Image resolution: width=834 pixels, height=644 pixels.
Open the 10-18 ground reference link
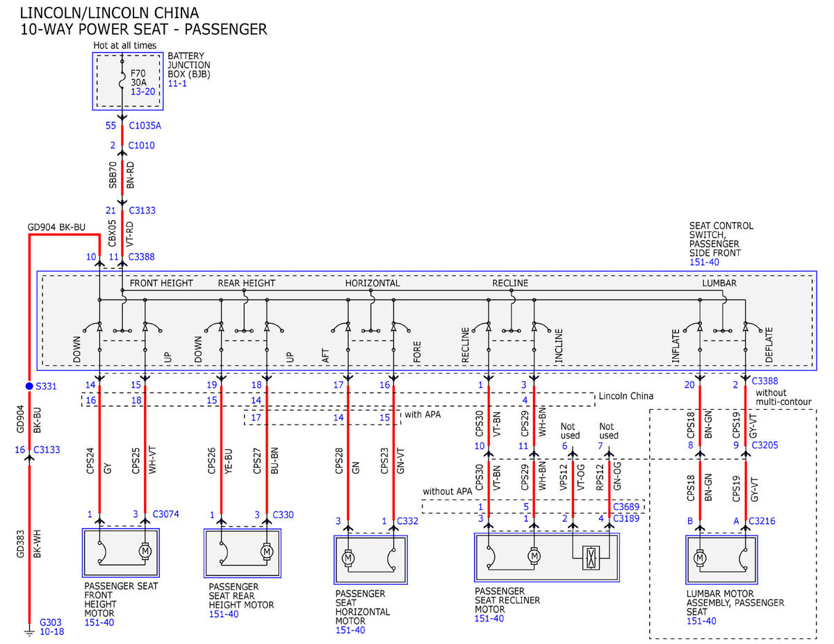click(x=51, y=631)
